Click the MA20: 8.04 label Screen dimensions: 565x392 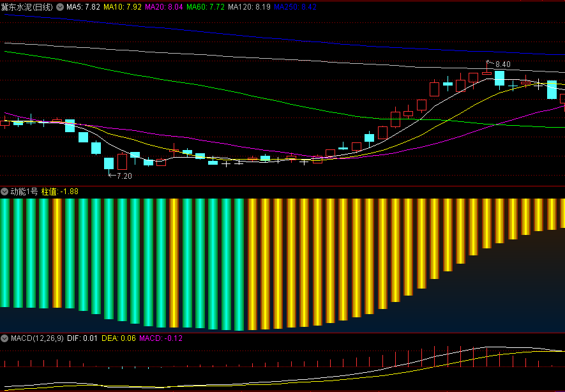click(x=164, y=7)
